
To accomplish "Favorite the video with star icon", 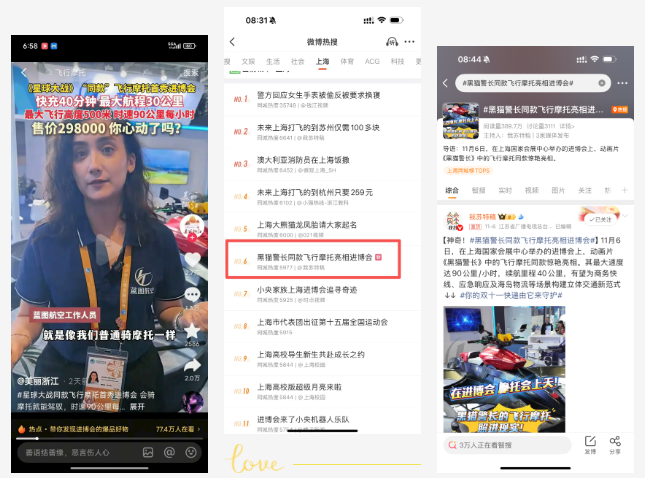I will point(192,330).
